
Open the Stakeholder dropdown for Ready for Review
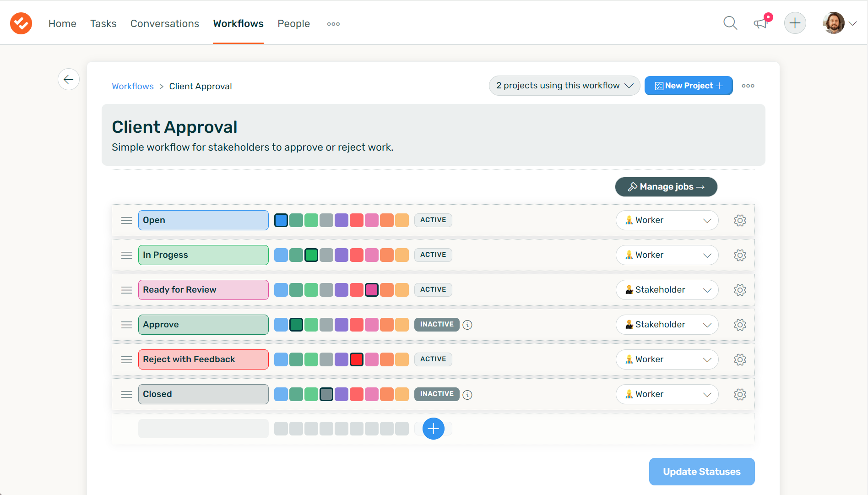point(667,290)
